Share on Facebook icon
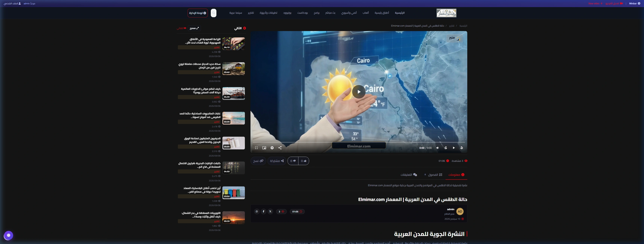 coord(264,211)
